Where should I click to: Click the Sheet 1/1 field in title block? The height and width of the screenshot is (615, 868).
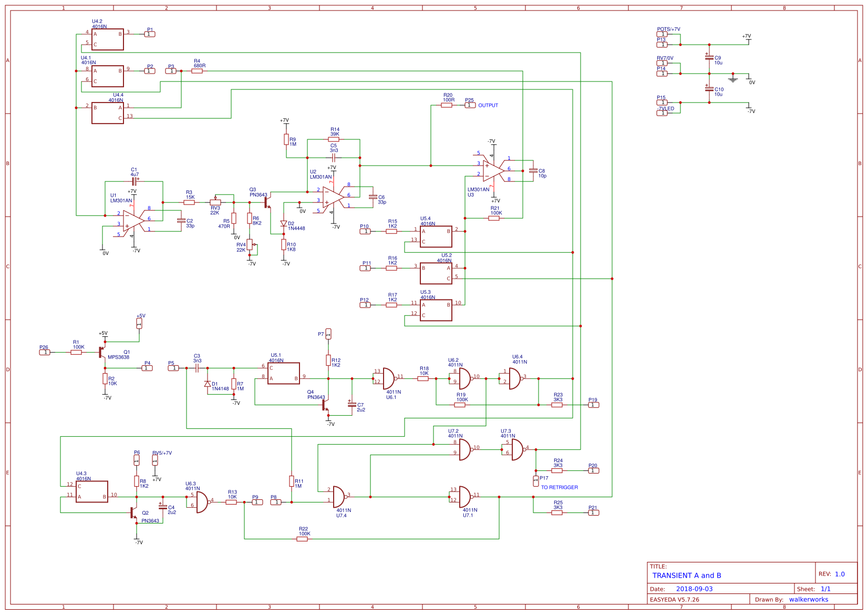pyautogui.click(x=825, y=589)
